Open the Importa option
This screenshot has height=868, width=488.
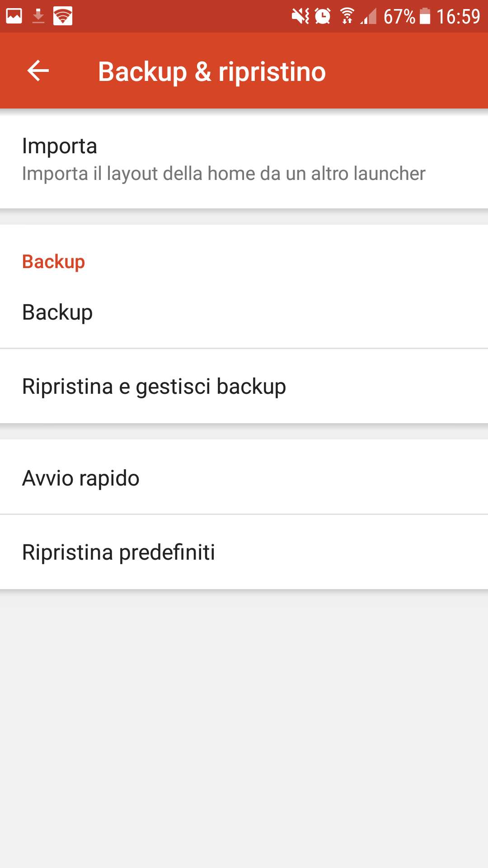[60, 146]
